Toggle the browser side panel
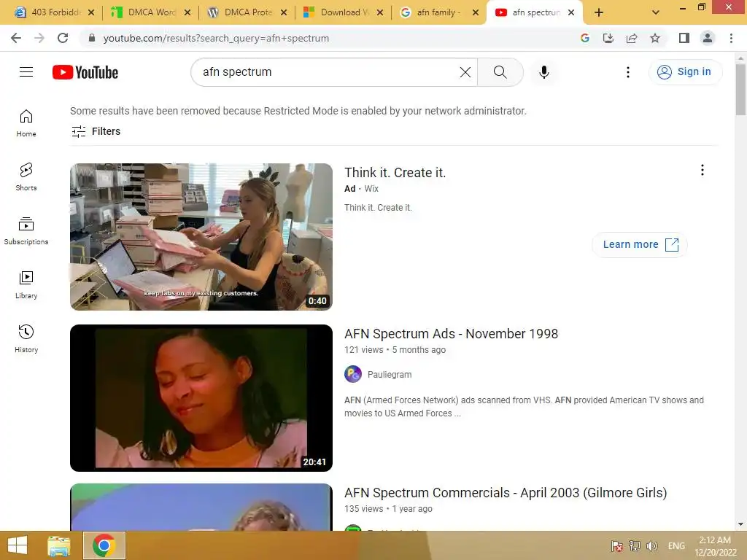The image size is (747, 560). pos(684,38)
